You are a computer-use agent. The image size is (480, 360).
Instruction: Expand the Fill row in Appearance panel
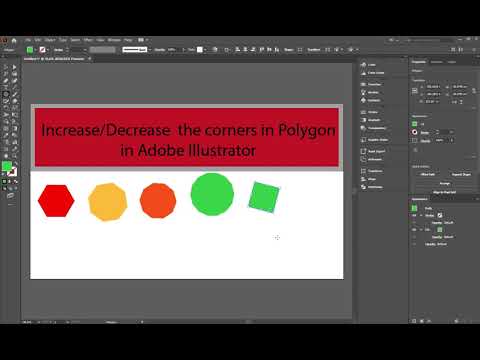[421, 230]
